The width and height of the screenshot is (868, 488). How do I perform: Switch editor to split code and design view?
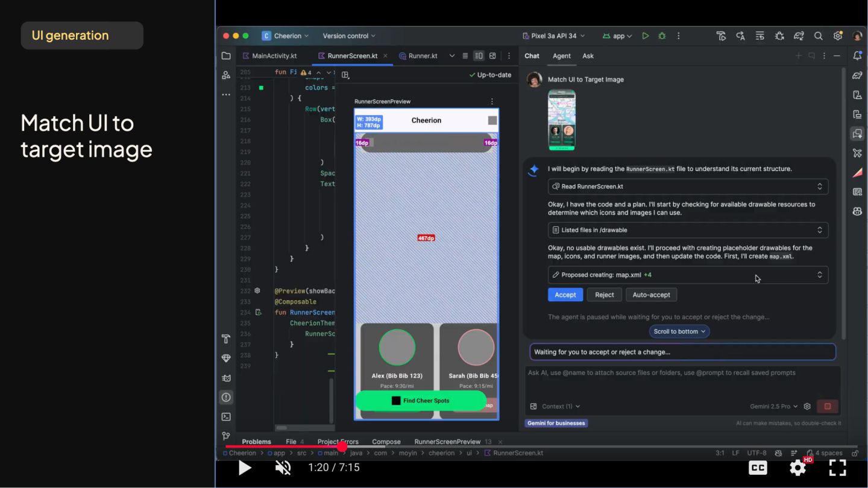pos(479,56)
